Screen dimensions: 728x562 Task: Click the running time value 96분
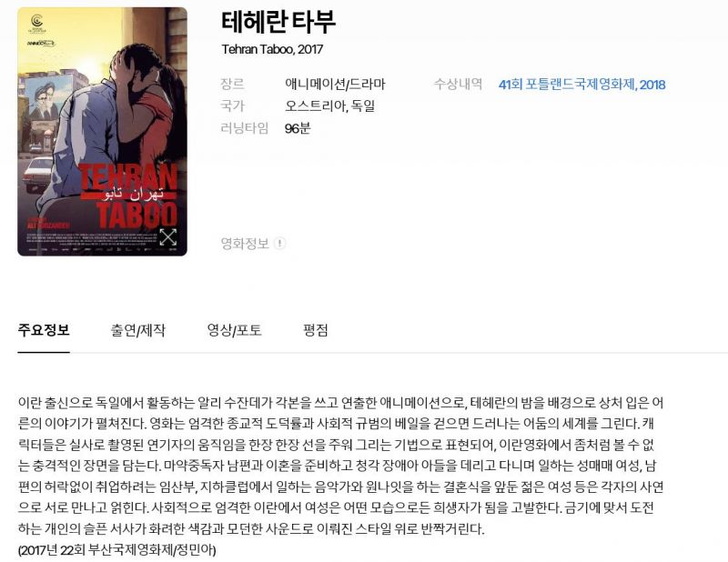tap(298, 128)
